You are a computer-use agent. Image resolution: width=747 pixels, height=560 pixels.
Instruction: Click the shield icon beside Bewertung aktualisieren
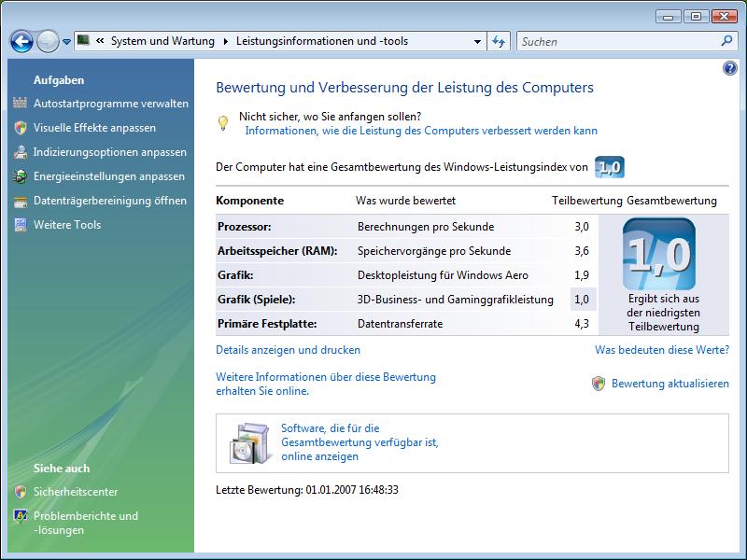[x=599, y=384]
